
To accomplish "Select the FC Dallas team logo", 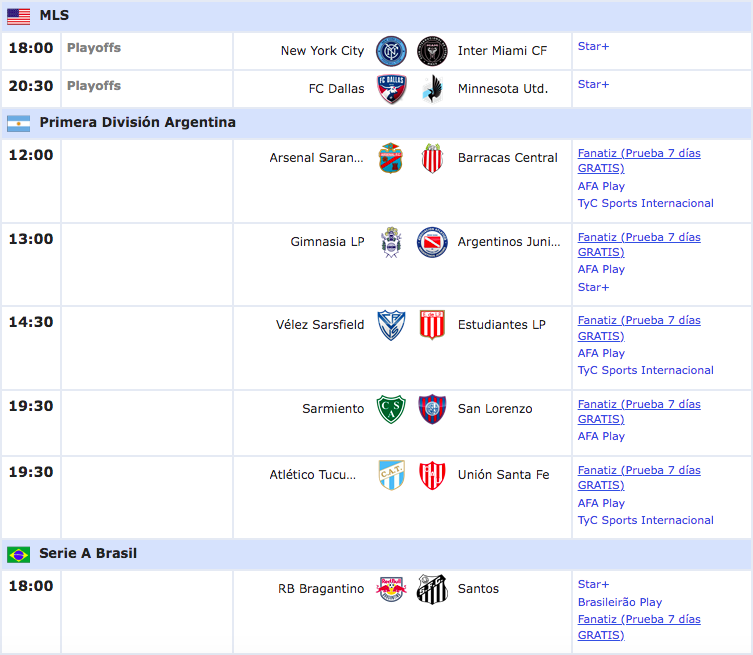I will (x=391, y=89).
